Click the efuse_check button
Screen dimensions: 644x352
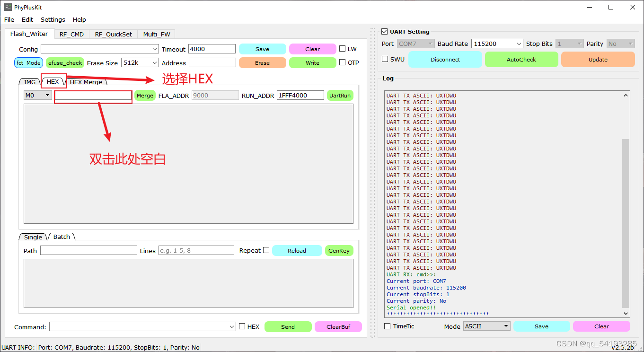pos(65,63)
